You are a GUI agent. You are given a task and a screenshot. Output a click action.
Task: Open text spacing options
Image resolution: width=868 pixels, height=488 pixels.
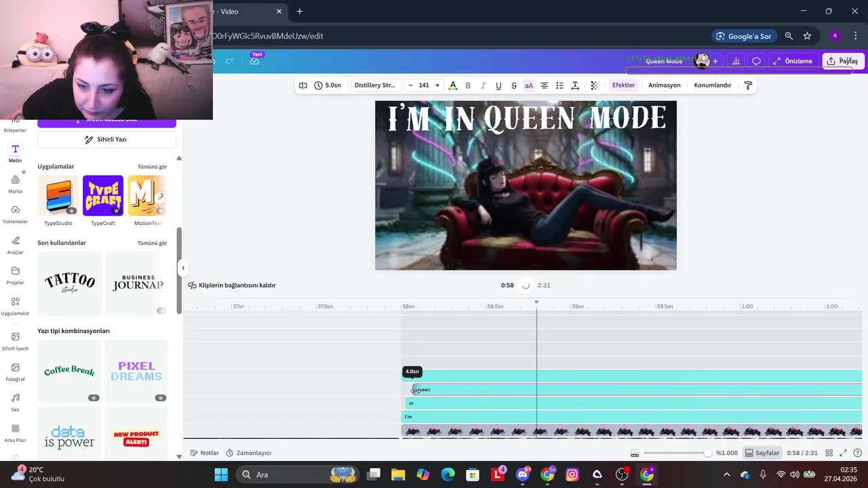coord(575,85)
